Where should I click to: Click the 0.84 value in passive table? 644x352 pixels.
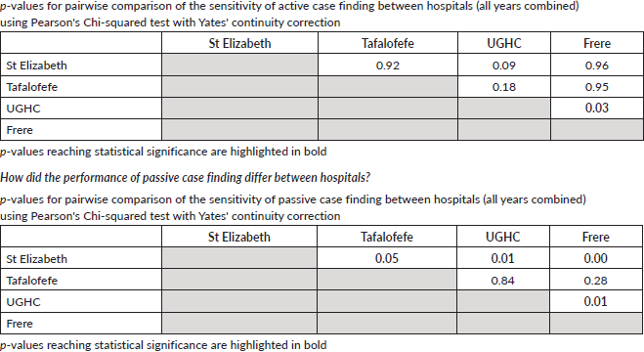[502, 281]
